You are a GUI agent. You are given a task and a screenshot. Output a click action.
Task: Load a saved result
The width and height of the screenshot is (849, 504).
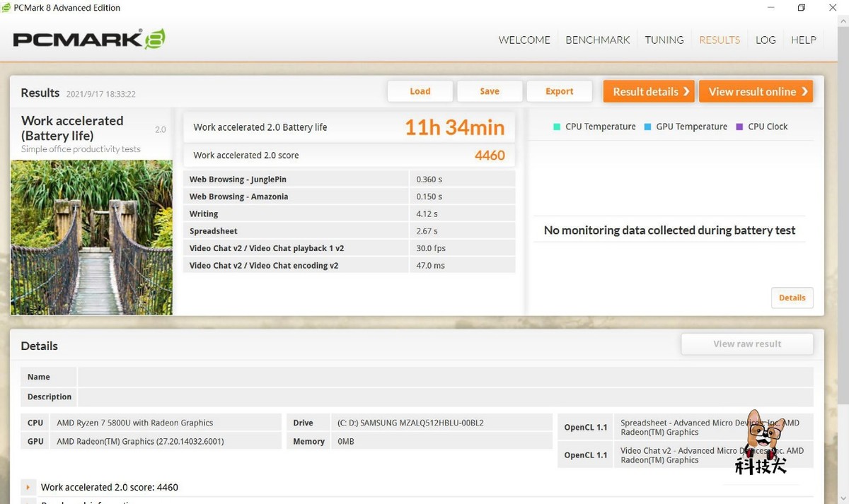[x=420, y=91]
